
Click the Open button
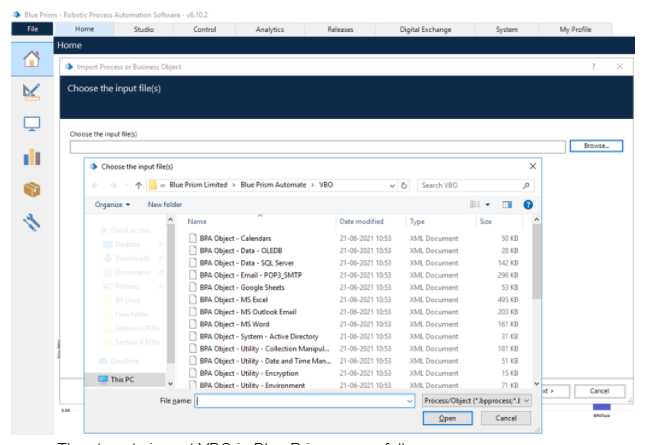(447, 418)
